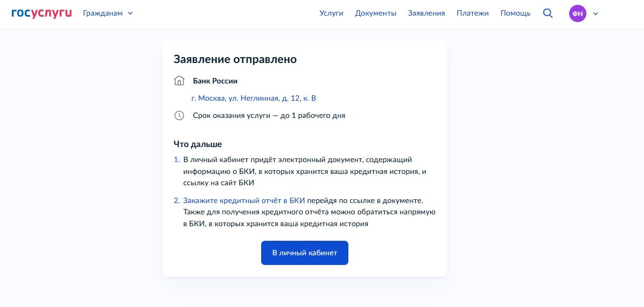Go to the Документы section
Image resolution: width=644 pixels, height=307 pixels.
click(x=376, y=13)
